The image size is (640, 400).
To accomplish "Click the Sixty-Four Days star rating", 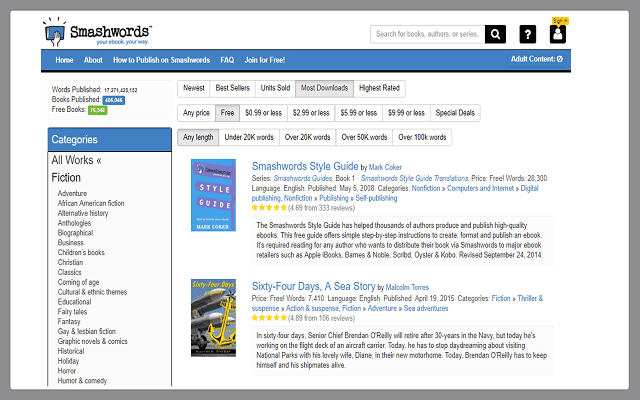I will [275, 317].
